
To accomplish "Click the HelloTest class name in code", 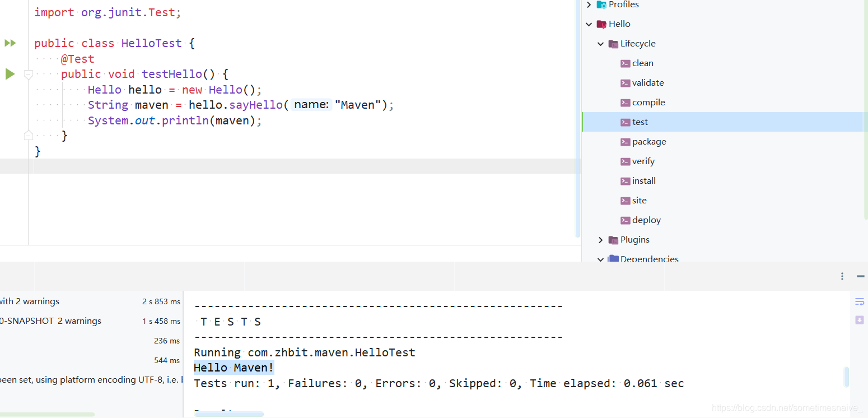I will tap(151, 43).
